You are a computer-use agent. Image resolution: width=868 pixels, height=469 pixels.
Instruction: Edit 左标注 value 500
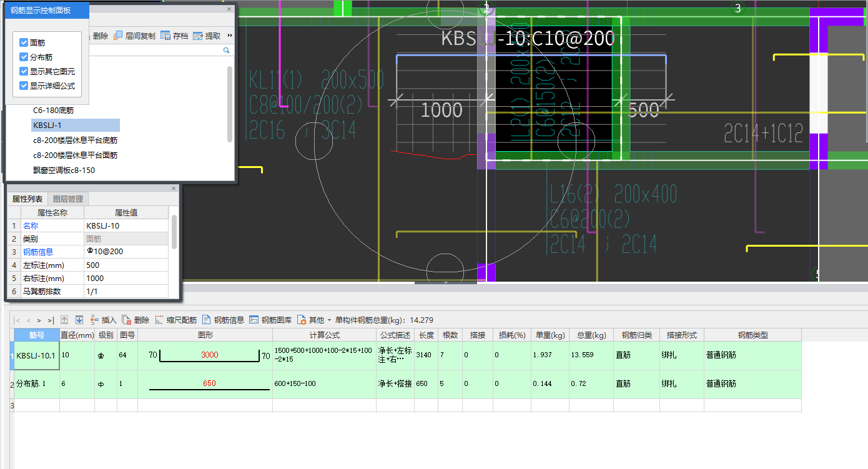[126, 265]
